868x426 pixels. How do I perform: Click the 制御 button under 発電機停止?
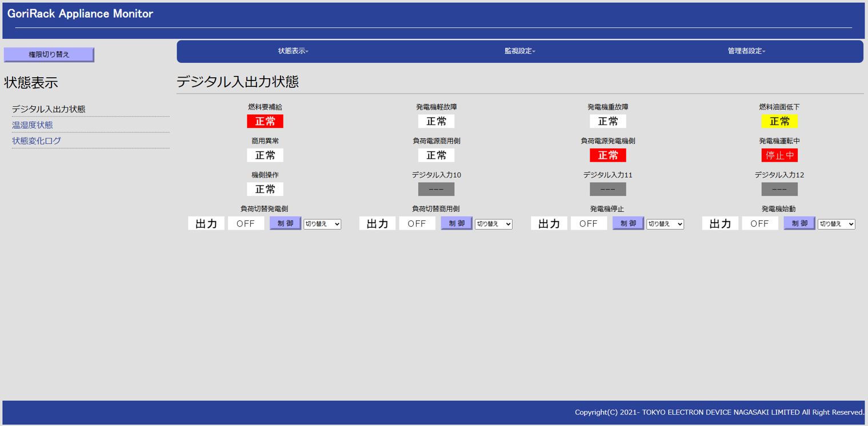(x=628, y=223)
